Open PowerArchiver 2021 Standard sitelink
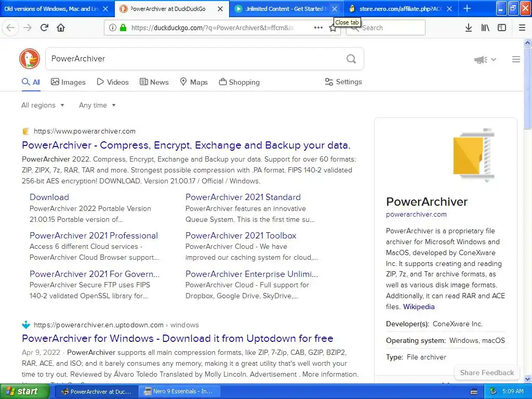Viewport: 532px width, 399px height. pyautogui.click(x=243, y=197)
